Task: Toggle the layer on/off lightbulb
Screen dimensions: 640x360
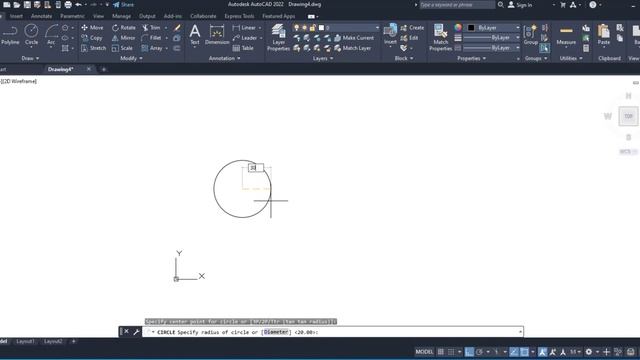Action: pyautogui.click(x=296, y=27)
